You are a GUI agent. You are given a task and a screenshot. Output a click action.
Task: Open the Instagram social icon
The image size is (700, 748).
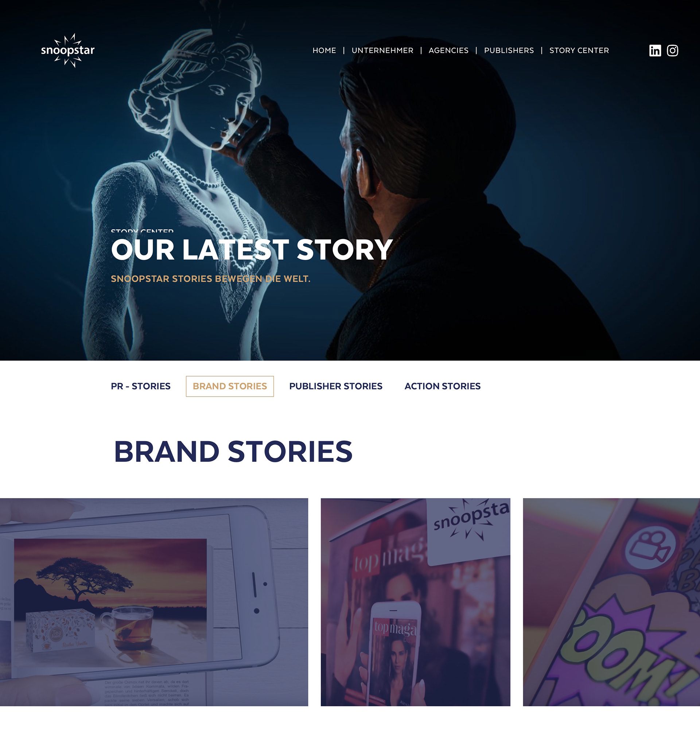coord(673,50)
